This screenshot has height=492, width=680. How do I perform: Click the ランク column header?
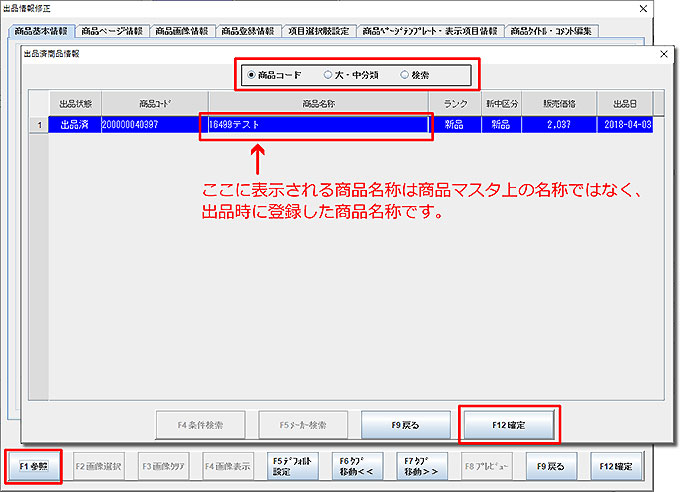(455, 104)
